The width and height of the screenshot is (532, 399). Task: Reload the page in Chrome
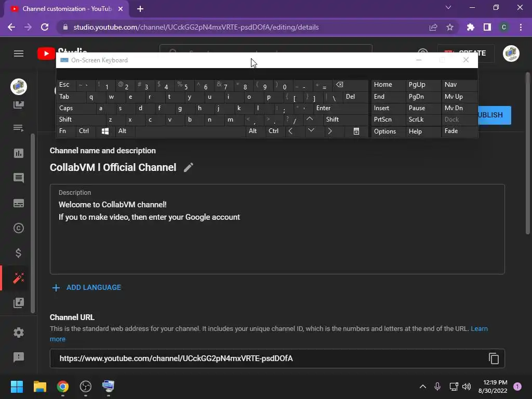pos(45,27)
